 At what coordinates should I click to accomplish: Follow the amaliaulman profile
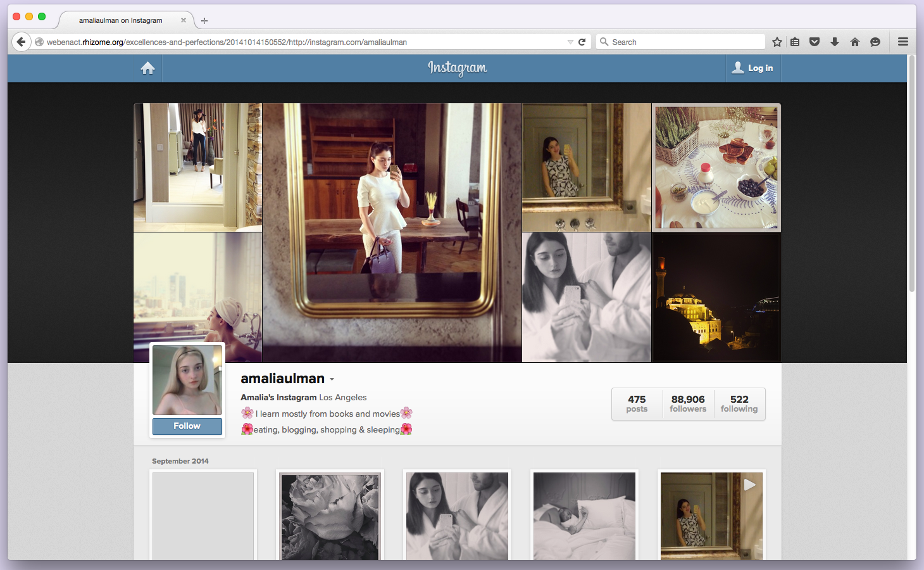[187, 426]
